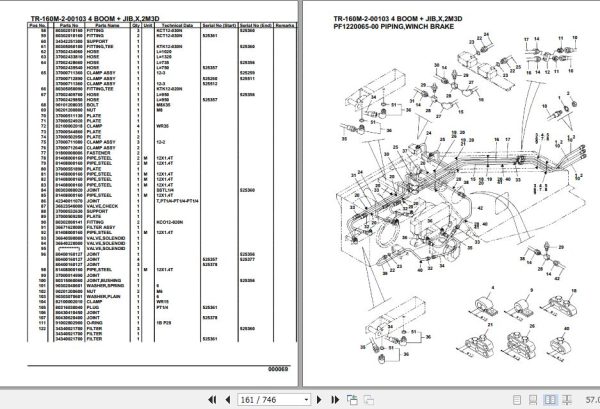Select the 'SUPPORT' row at position 60

pos(162,41)
